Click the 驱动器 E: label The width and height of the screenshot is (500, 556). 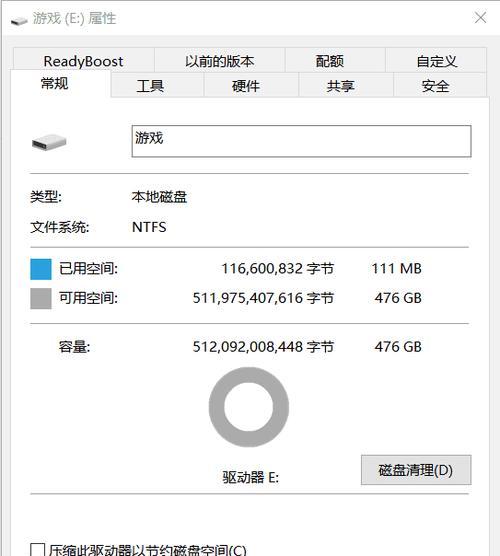tap(250, 477)
